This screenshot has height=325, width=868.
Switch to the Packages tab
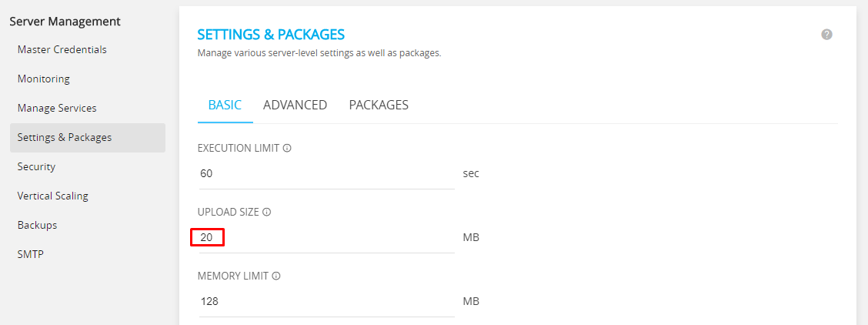379,106
